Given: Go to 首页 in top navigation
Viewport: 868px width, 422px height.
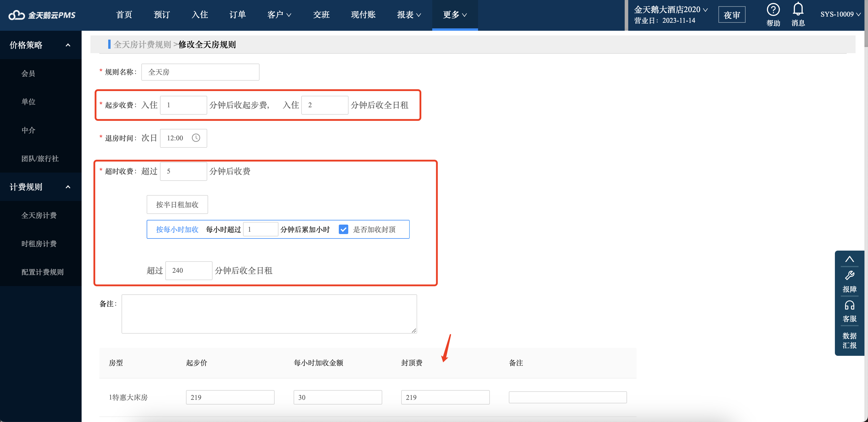Looking at the screenshot, I should (124, 15).
